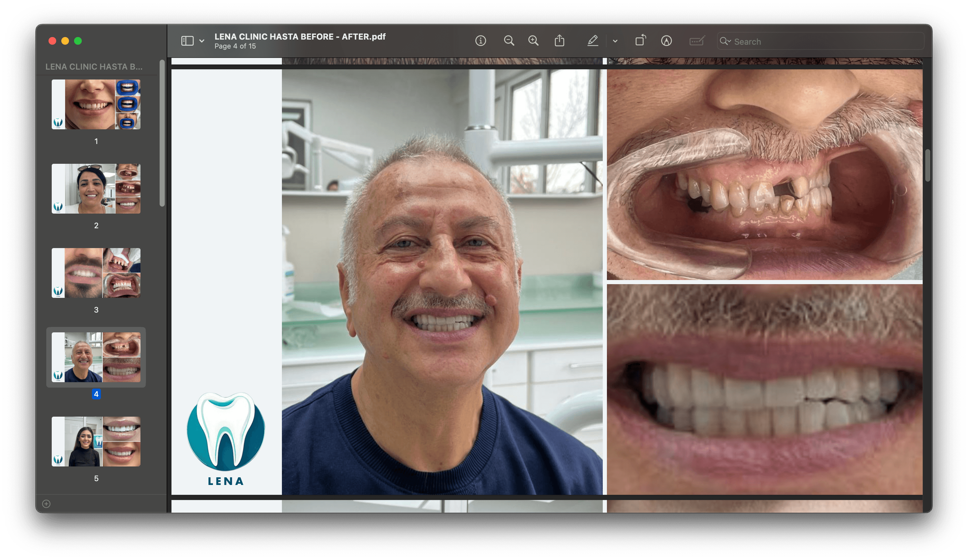
Task: Rotate the current page
Action: click(640, 41)
